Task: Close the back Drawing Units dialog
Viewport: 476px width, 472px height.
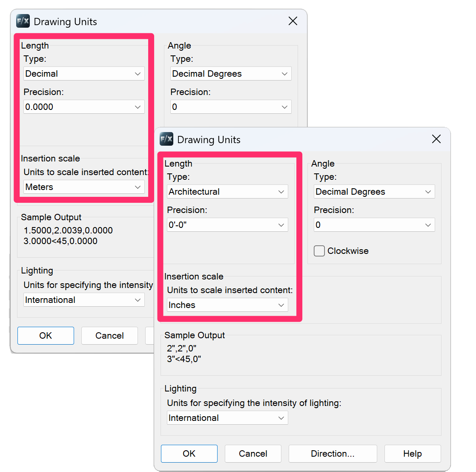Action: click(x=292, y=21)
